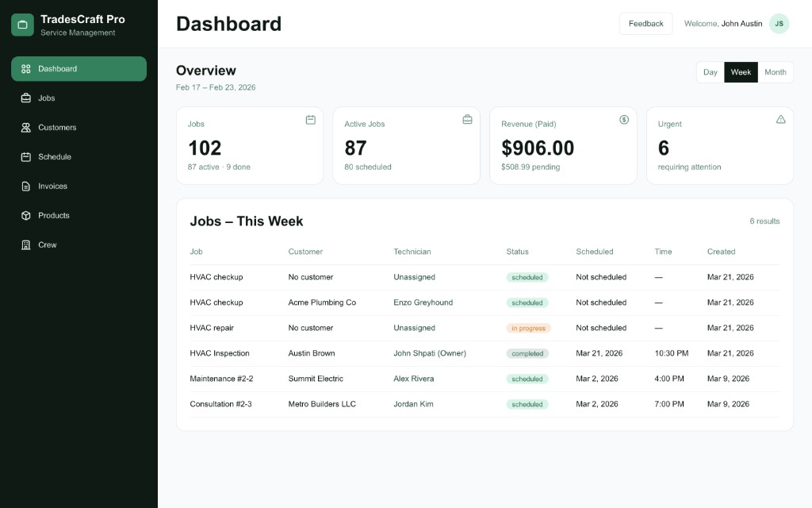Screen dimensions: 812x508
Task: Click the Feedback button
Action: click(x=645, y=23)
